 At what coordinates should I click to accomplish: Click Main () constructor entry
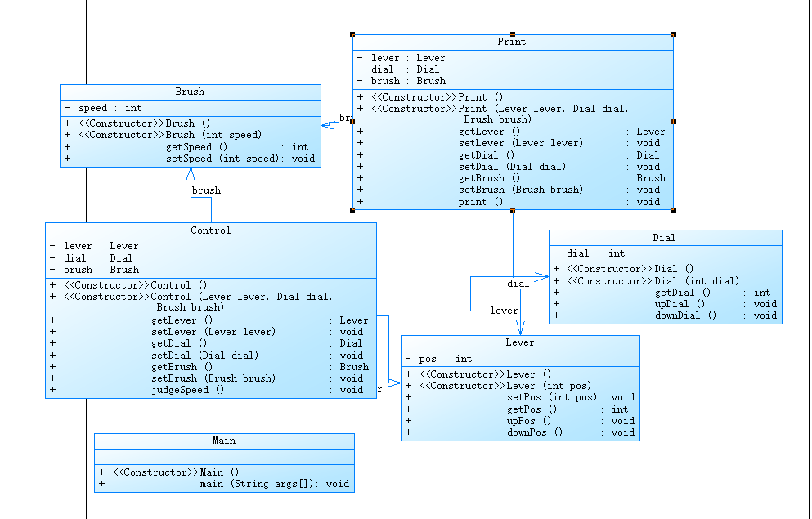point(220,473)
